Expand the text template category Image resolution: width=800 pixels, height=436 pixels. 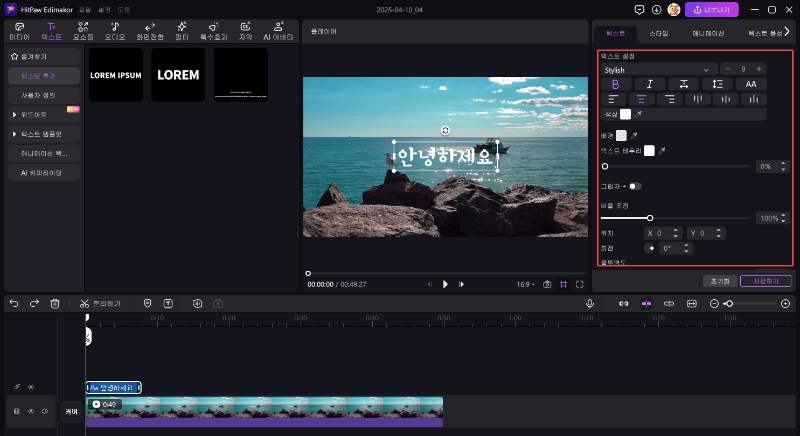(x=14, y=133)
